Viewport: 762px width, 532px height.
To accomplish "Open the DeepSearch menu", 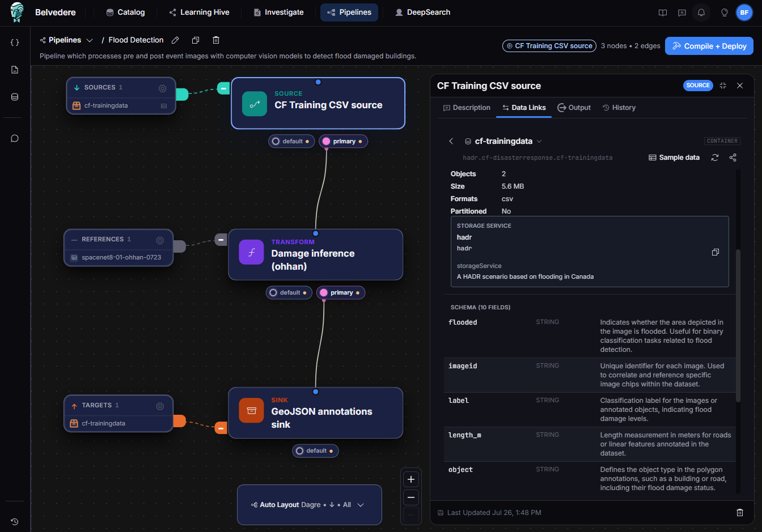I will pyautogui.click(x=422, y=12).
